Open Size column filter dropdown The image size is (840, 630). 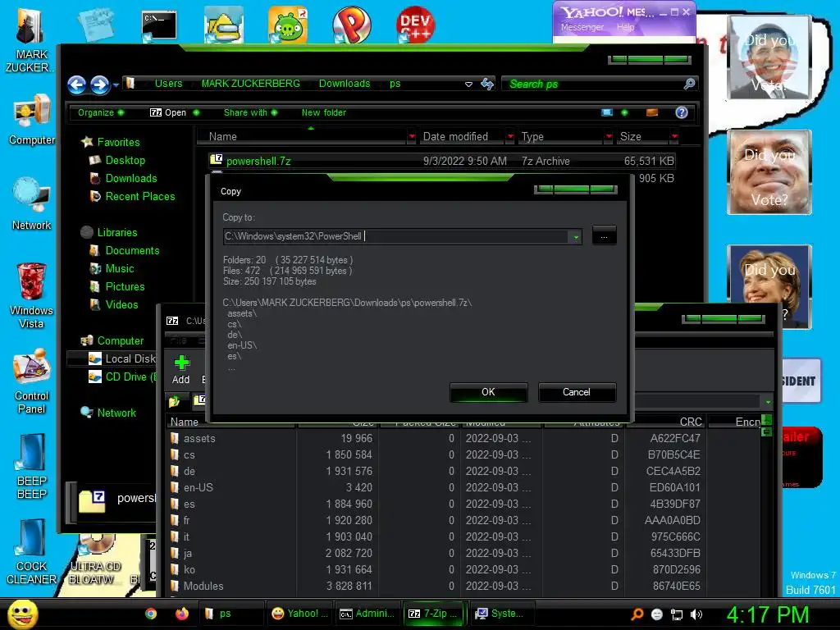coord(674,137)
